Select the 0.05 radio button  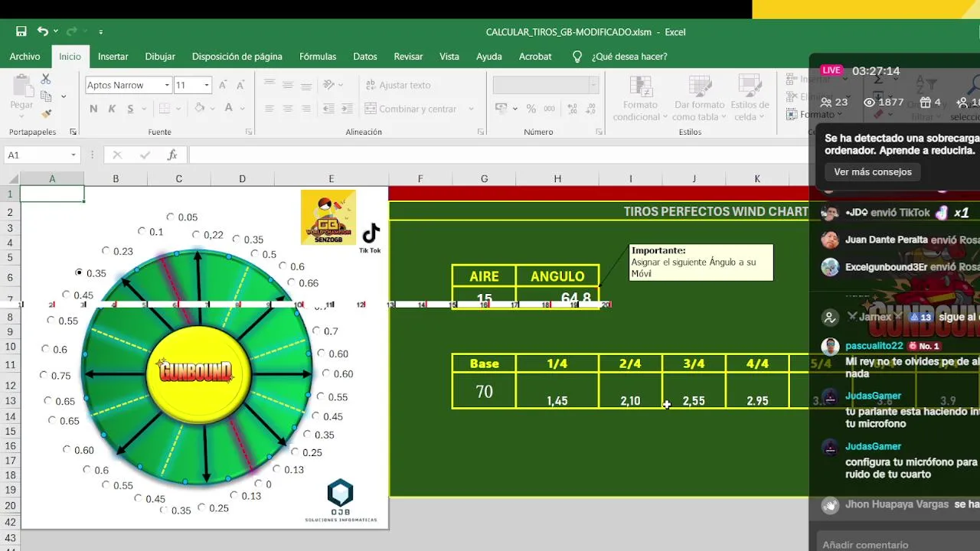click(170, 217)
